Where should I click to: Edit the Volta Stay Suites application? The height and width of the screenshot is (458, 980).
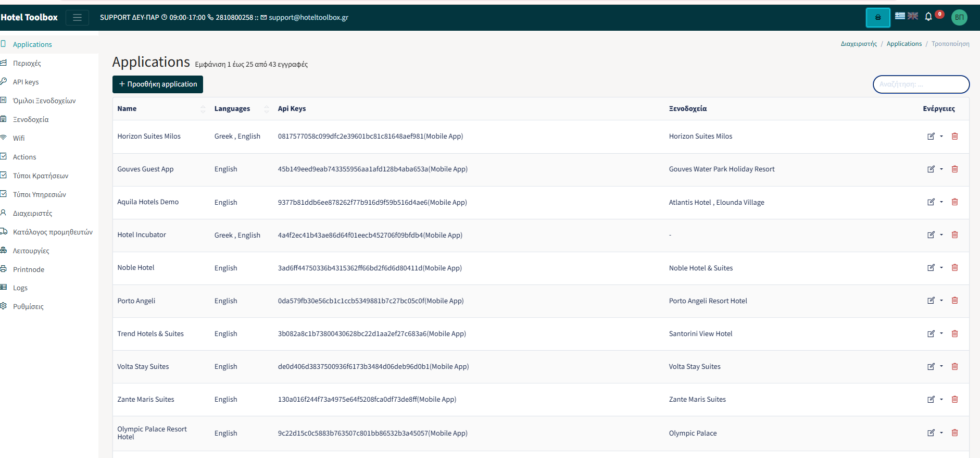click(931, 366)
